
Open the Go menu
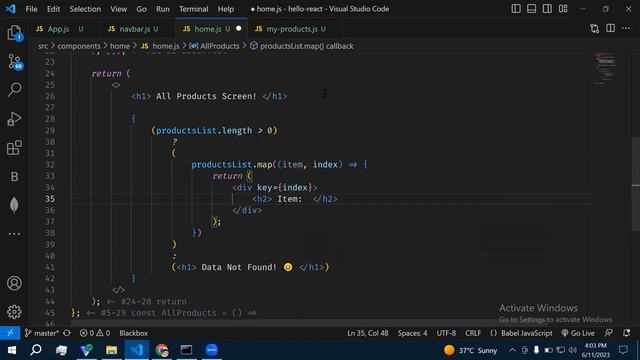(x=141, y=9)
